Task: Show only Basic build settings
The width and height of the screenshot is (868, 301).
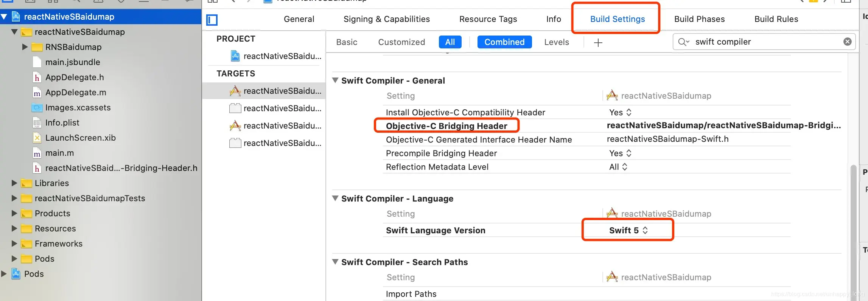Action: [347, 42]
